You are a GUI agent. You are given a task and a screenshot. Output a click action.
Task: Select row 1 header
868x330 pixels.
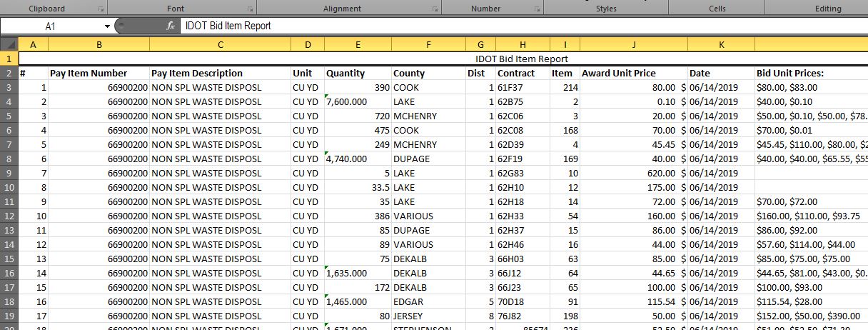pos(9,59)
